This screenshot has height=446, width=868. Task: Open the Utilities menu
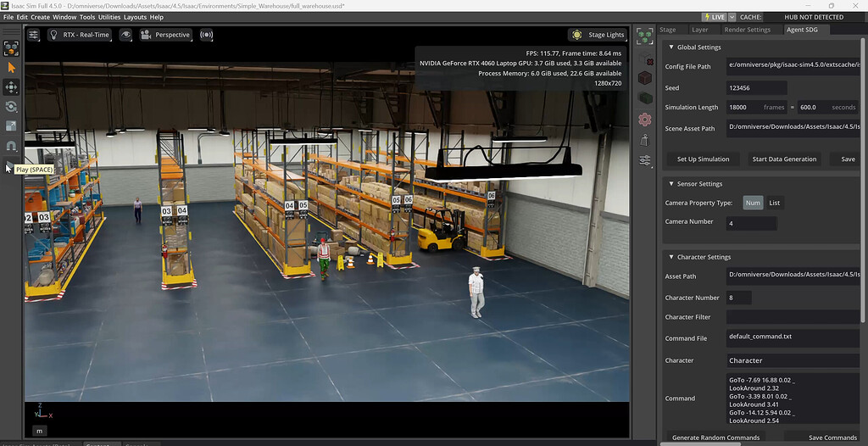pos(109,17)
